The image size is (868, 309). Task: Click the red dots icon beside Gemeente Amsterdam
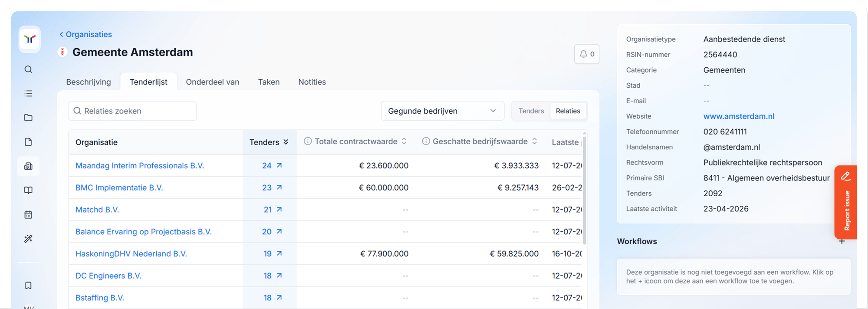(x=62, y=52)
